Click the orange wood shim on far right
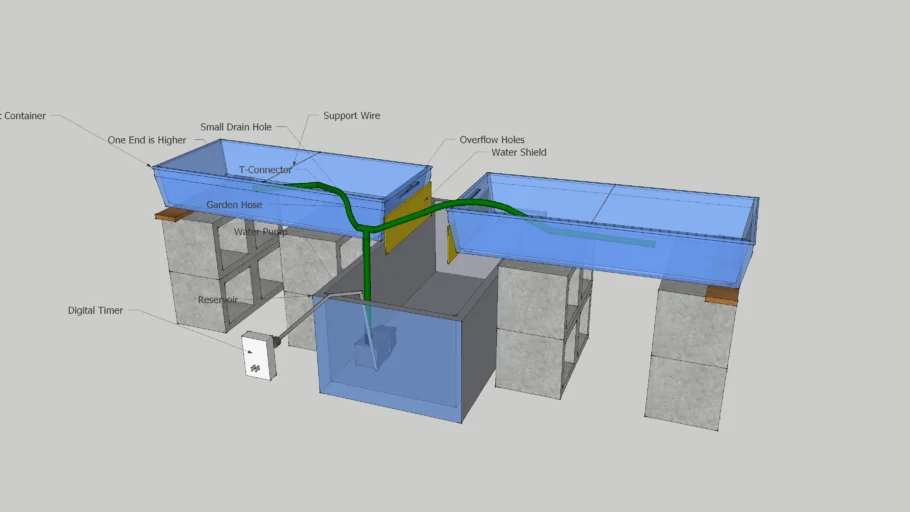 [x=721, y=295]
